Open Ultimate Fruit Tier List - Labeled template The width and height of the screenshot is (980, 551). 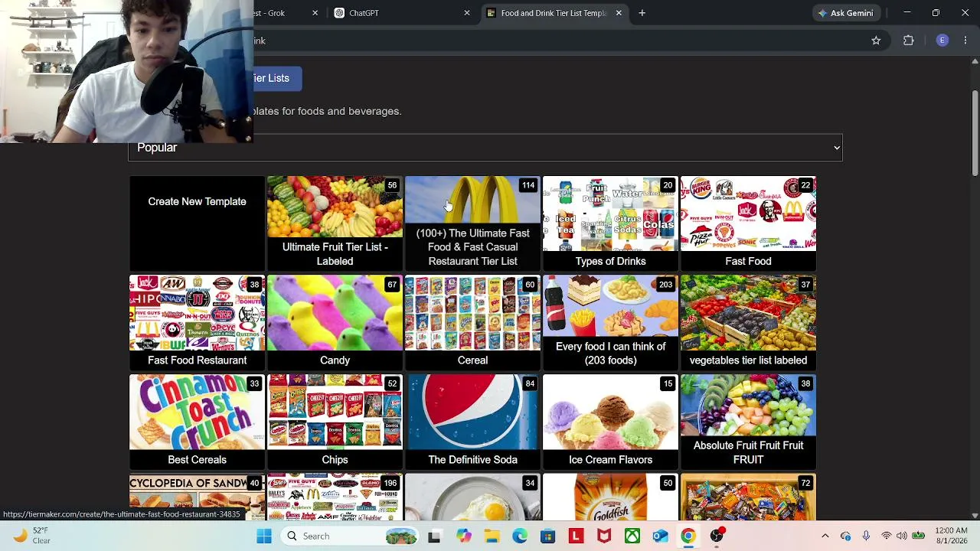pos(335,223)
